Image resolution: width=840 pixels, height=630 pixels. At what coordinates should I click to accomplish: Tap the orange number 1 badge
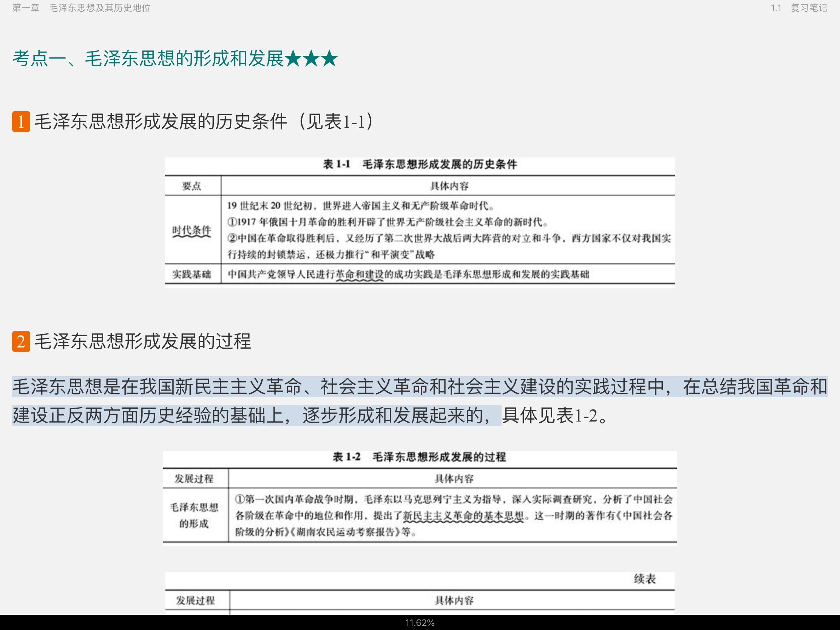21,122
